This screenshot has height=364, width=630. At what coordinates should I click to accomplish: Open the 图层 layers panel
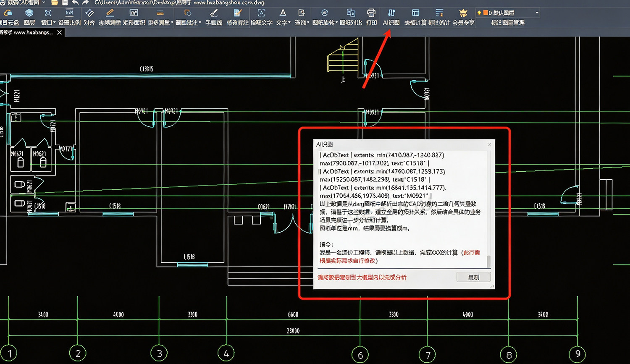29,17
